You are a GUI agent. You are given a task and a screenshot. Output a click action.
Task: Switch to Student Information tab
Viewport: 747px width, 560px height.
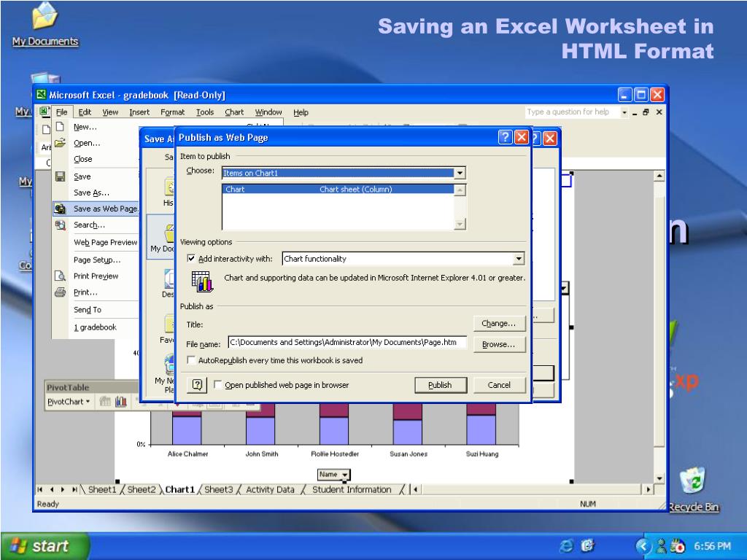pos(352,489)
